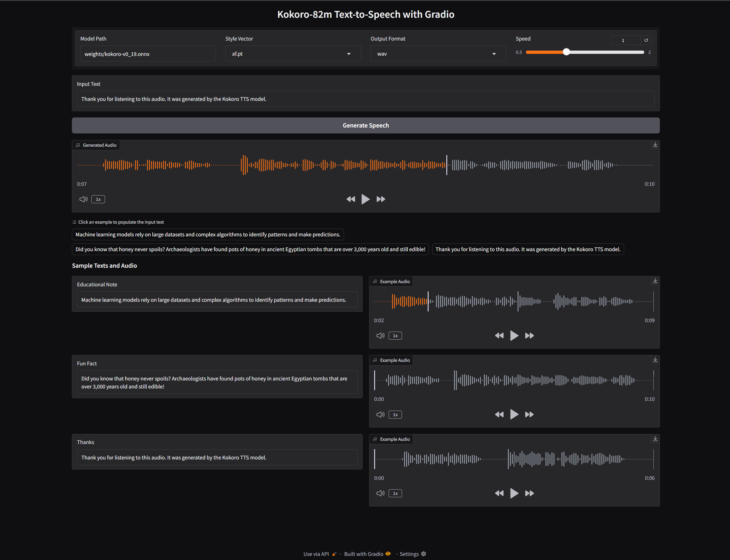
Task: Change Fun Fact audio speed 1x
Action: point(395,415)
